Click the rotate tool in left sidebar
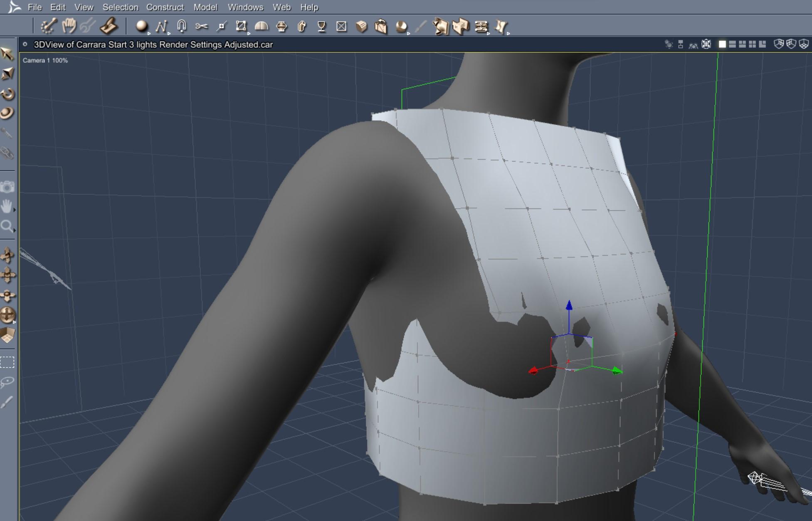The width and height of the screenshot is (812, 521). [7, 94]
